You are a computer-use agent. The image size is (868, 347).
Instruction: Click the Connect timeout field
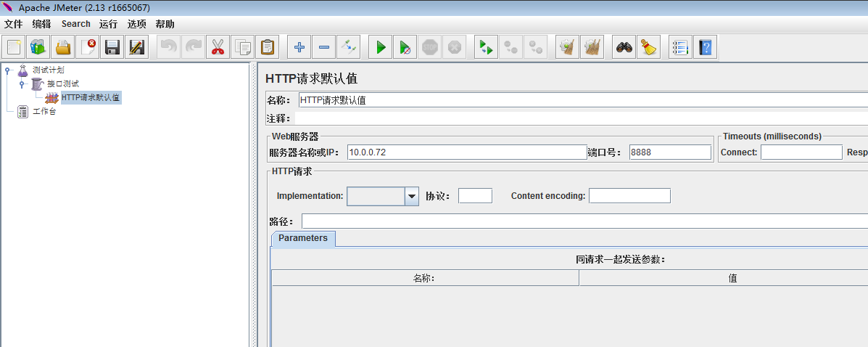(801, 152)
